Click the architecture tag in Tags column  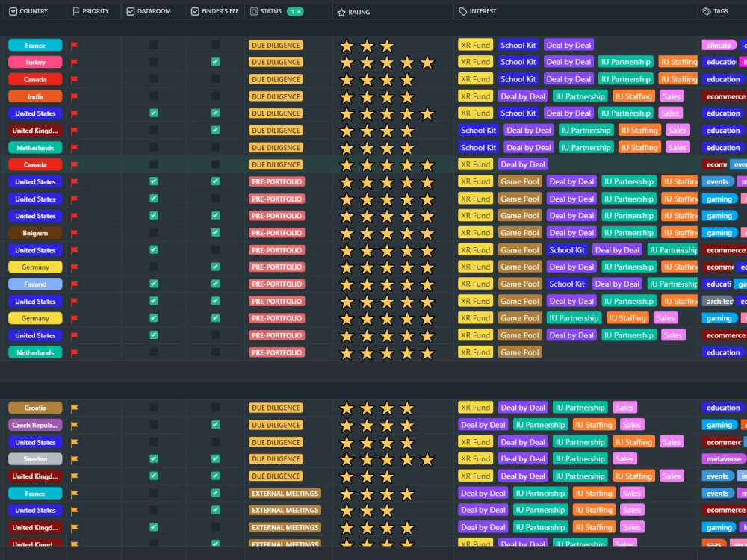[x=719, y=302]
